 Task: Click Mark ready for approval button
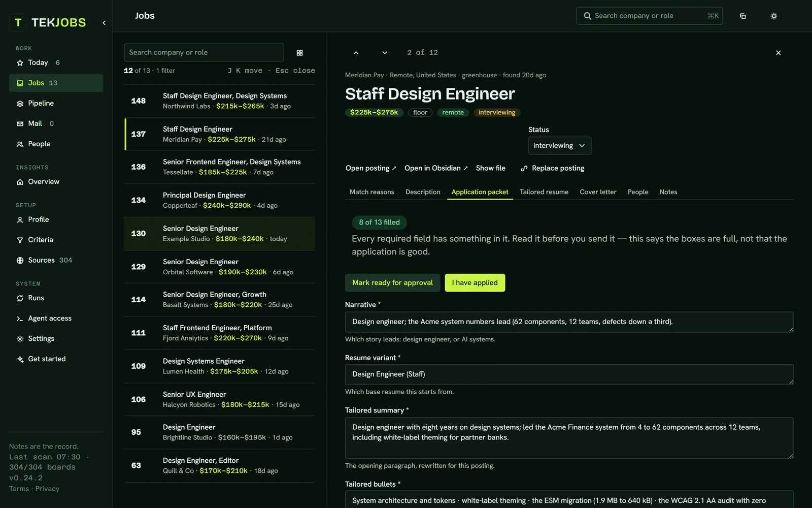click(x=393, y=282)
